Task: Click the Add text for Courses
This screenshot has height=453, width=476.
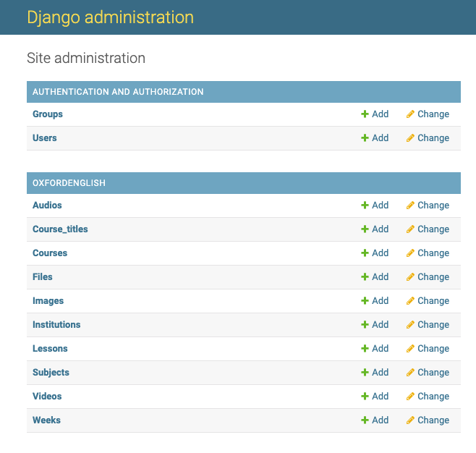Action: [x=381, y=253]
